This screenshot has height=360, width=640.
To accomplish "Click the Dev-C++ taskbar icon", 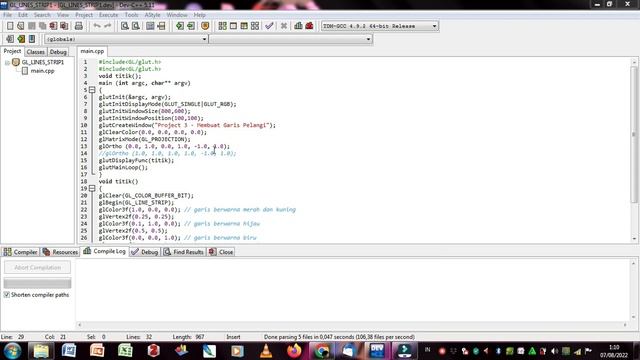I will (x=377, y=351).
